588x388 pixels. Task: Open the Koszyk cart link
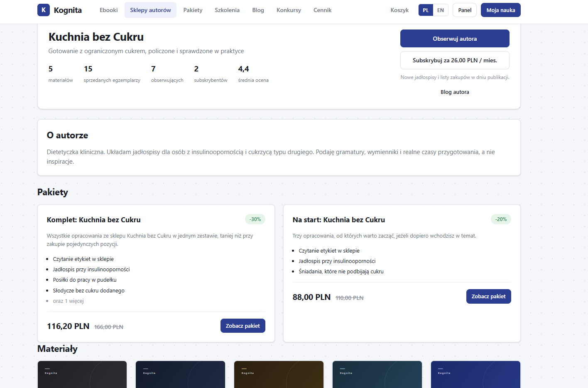[x=399, y=10]
